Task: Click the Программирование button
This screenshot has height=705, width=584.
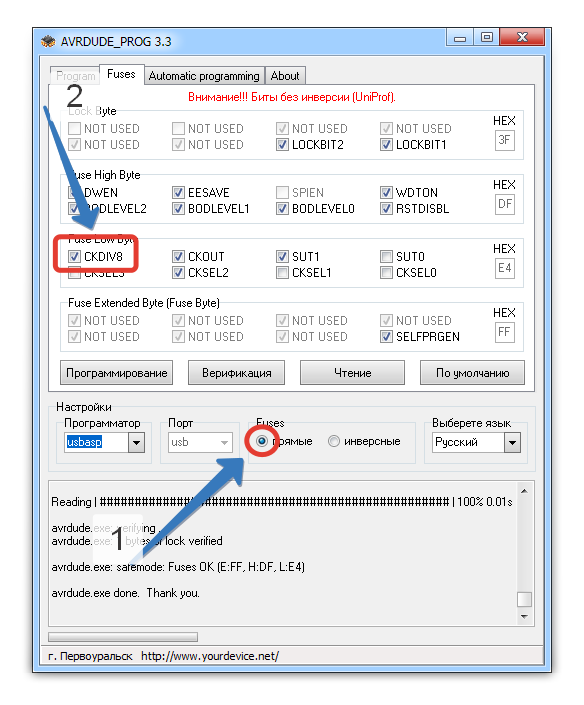Action: point(116,373)
